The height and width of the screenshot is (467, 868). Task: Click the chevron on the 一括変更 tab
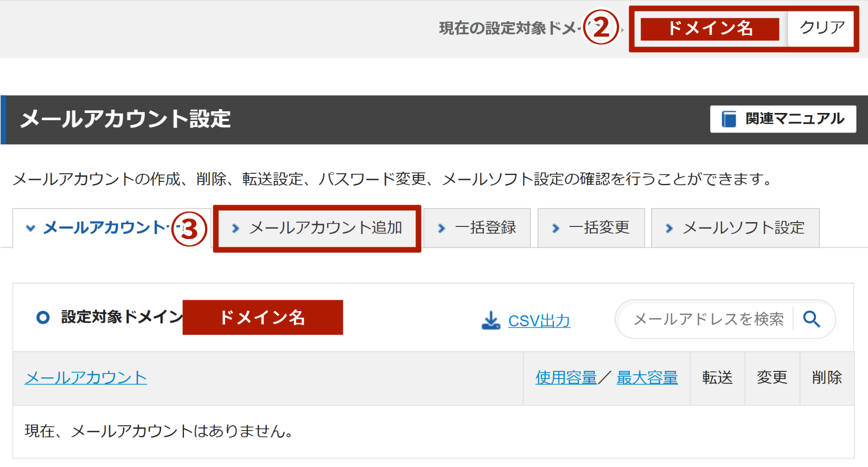(x=556, y=229)
